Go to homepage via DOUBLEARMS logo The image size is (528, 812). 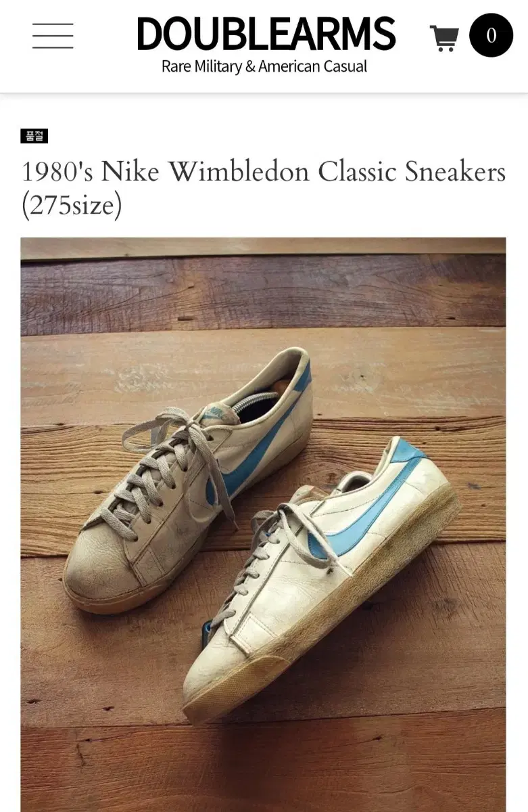(x=266, y=34)
